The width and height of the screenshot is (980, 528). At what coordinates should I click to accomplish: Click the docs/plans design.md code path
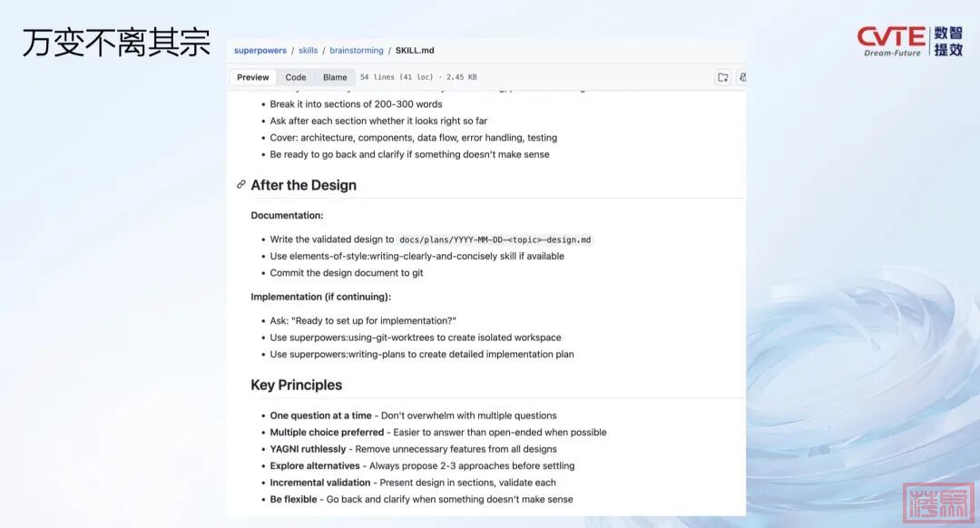tap(495, 240)
